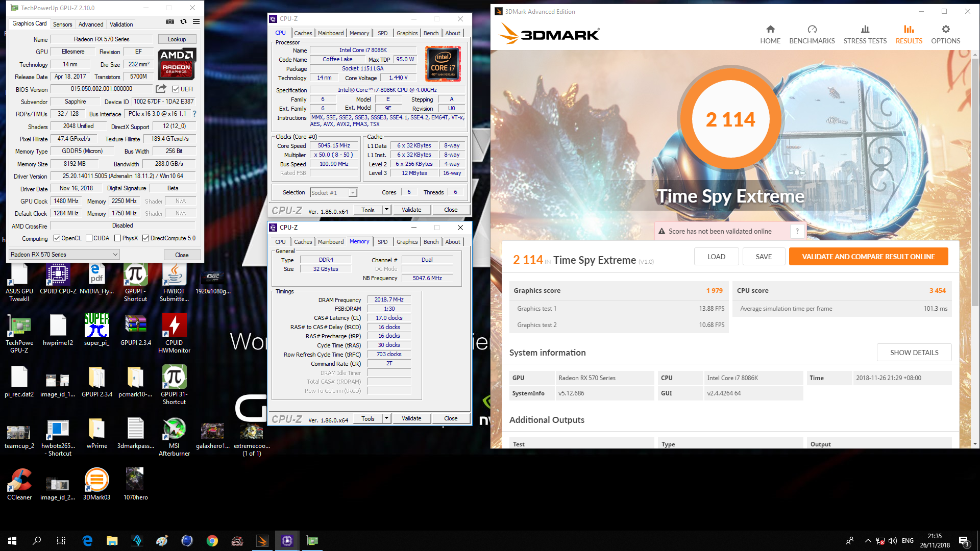Viewport: 980px width, 551px height.
Task: Open the Mainboard tab in upper CPU-Z window
Action: pyautogui.click(x=331, y=33)
